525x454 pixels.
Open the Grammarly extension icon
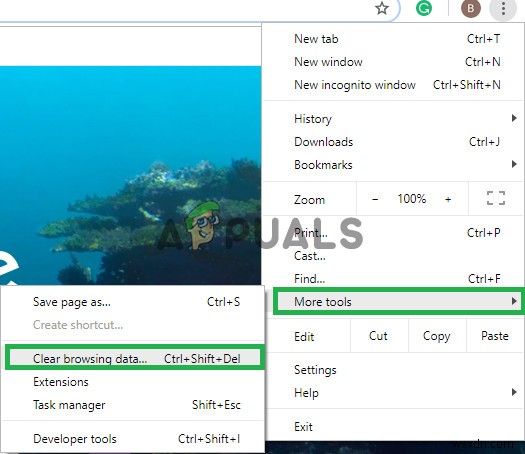[424, 8]
